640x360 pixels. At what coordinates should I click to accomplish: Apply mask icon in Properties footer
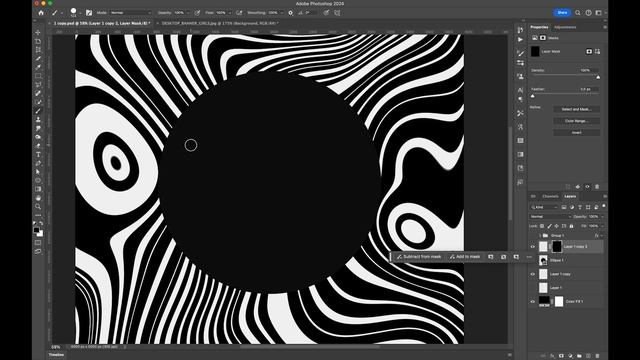tap(578, 187)
